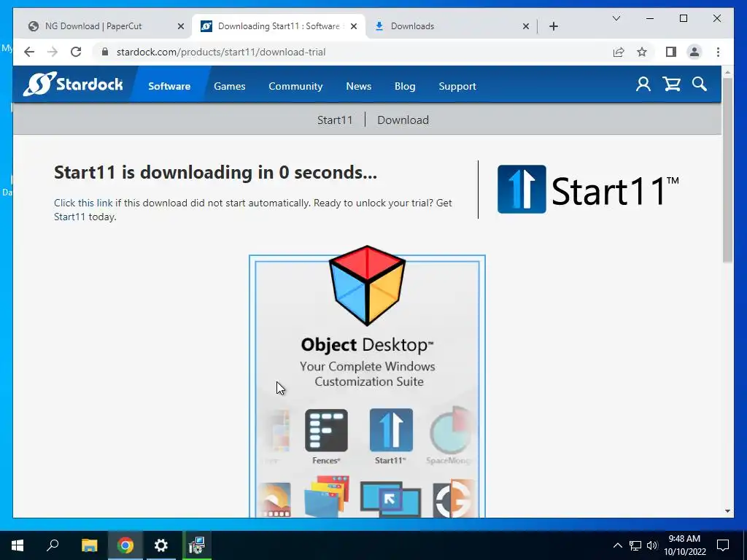Open the Chrome profile avatar
Image resolution: width=747 pixels, height=560 pixels.
coord(694,52)
